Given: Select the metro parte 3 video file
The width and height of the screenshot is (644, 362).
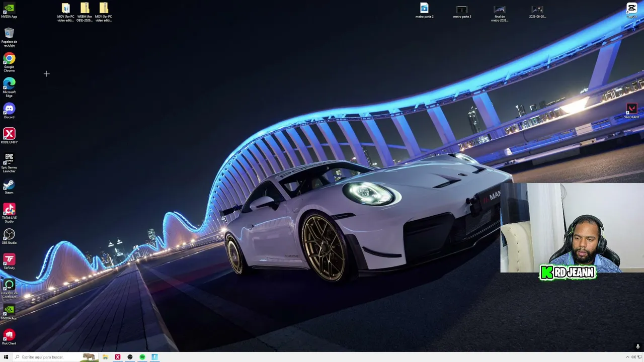Looking at the screenshot, I should click(x=462, y=11).
